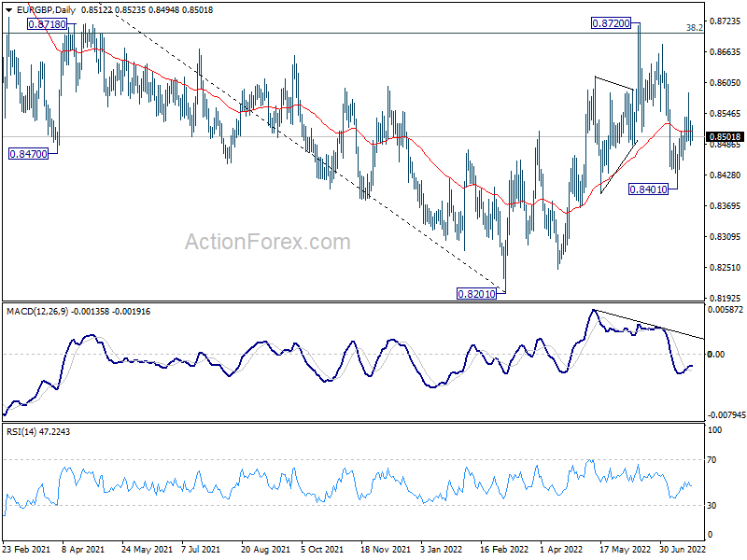Image resolution: width=747 pixels, height=560 pixels.
Task: Select the 0.84700 price label
Action: 29,154
